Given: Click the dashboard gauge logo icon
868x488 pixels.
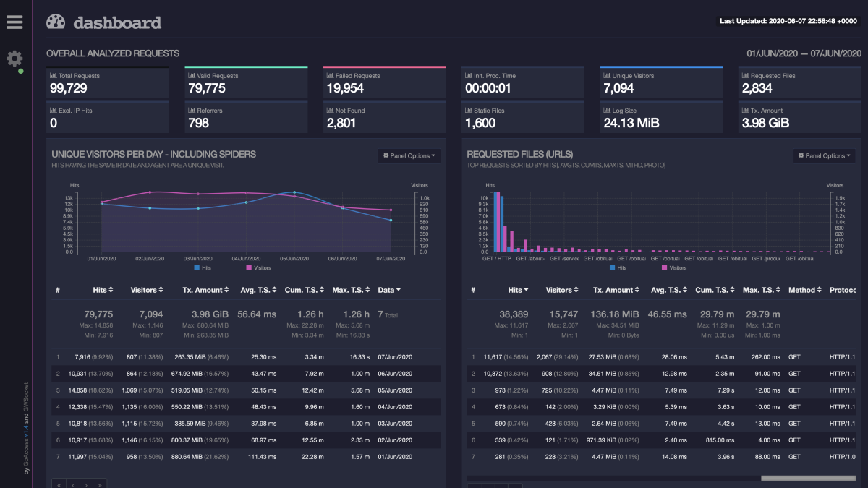Looking at the screenshot, I should pyautogui.click(x=56, y=22).
